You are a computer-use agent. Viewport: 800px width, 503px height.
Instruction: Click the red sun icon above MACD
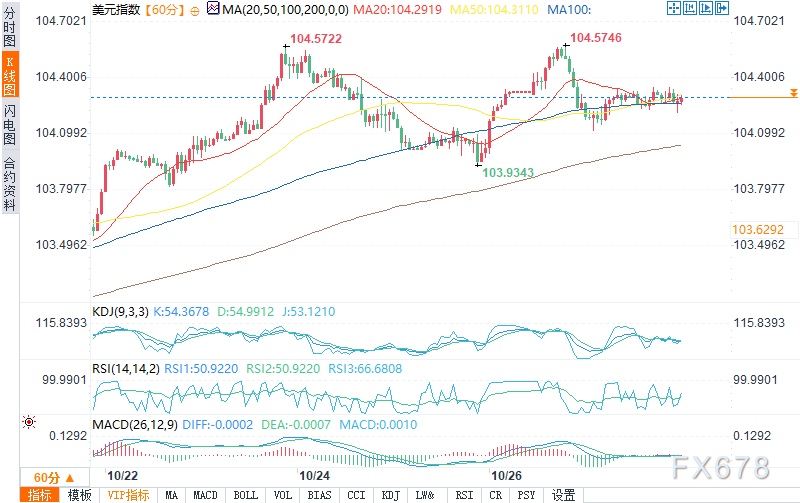tap(27, 423)
